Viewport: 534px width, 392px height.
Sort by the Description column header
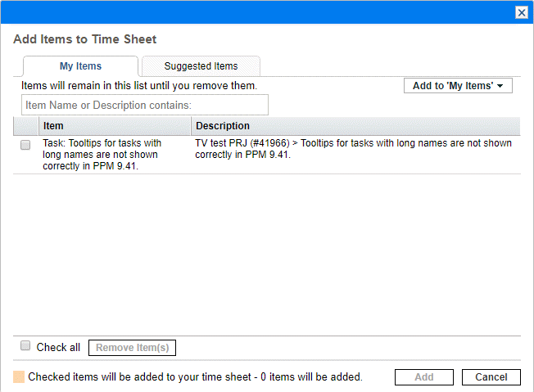coord(355,126)
